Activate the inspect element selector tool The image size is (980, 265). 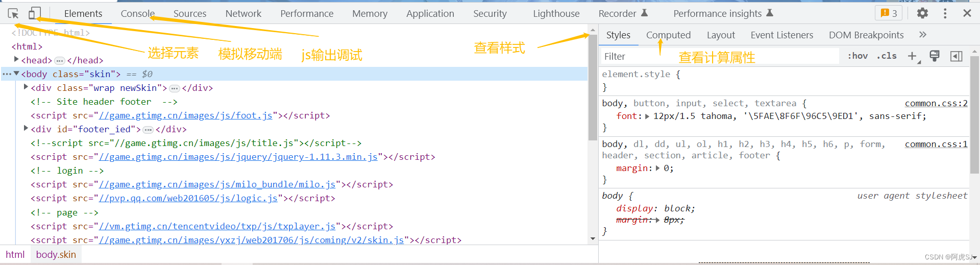pyautogui.click(x=13, y=14)
